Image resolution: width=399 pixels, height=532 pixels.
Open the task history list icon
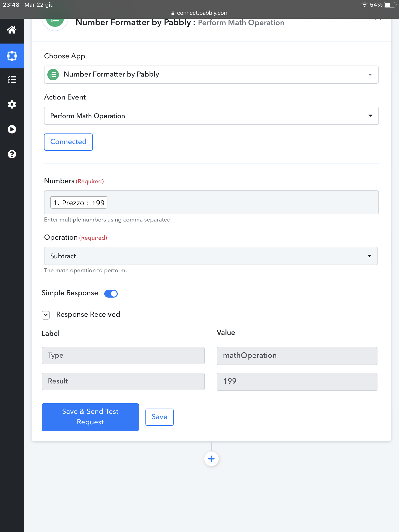tap(12, 79)
